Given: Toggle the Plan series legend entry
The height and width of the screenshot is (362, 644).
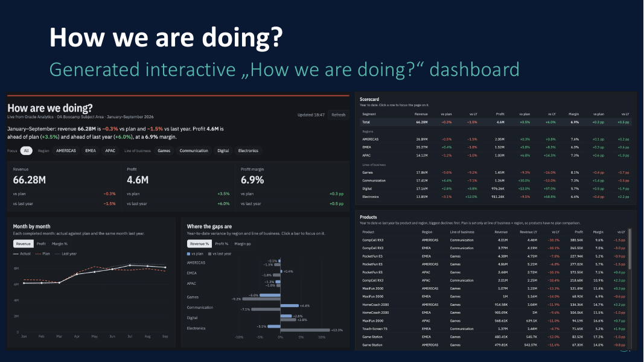Looking at the screenshot, I should 42,253.
